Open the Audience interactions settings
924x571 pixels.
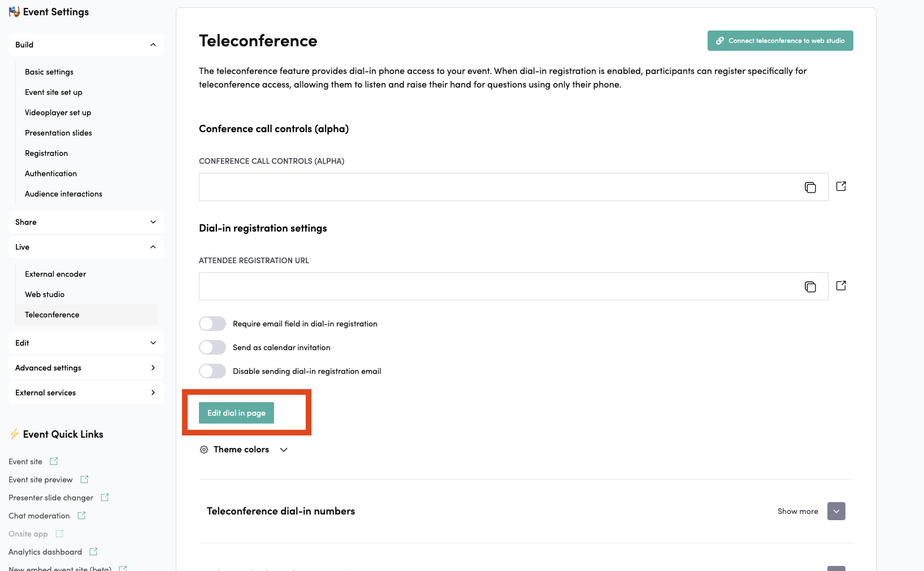tap(63, 194)
